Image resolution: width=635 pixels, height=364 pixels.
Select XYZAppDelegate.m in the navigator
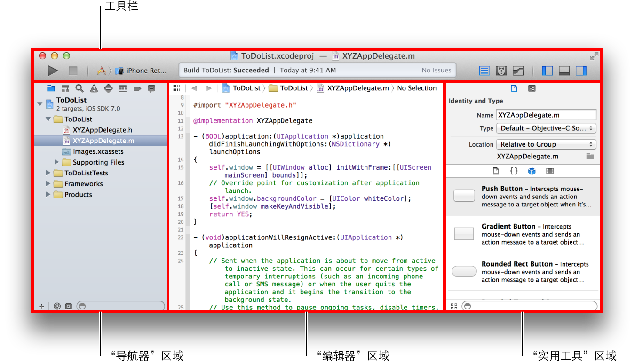100,141
